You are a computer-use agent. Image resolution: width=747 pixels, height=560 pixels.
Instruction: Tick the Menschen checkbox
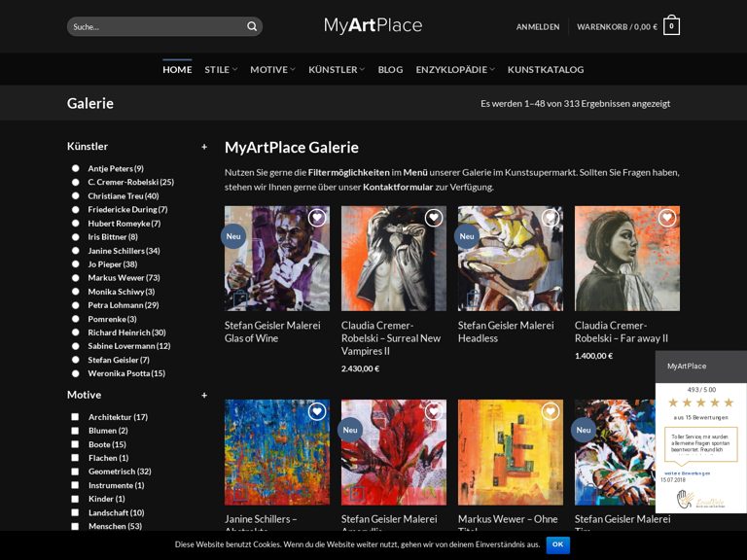(x=75, y=526)
